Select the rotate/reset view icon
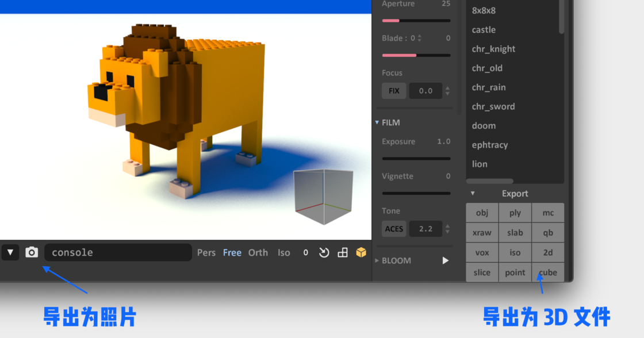The image size is (644, 338). 324,252
